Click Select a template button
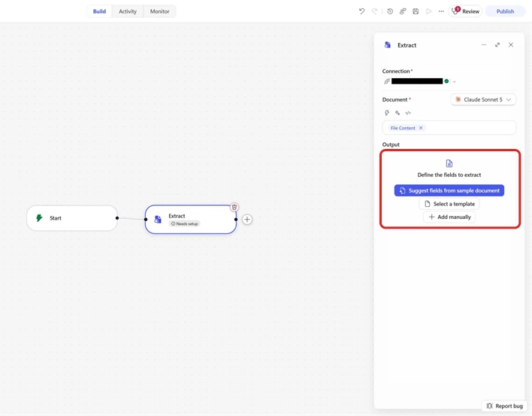532x416 pixels. [449, 204]
